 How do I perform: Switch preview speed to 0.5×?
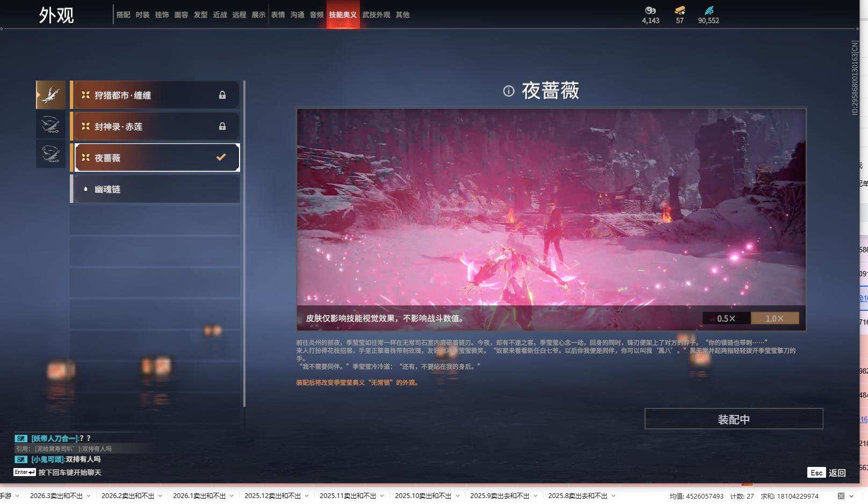coord(726,318)
